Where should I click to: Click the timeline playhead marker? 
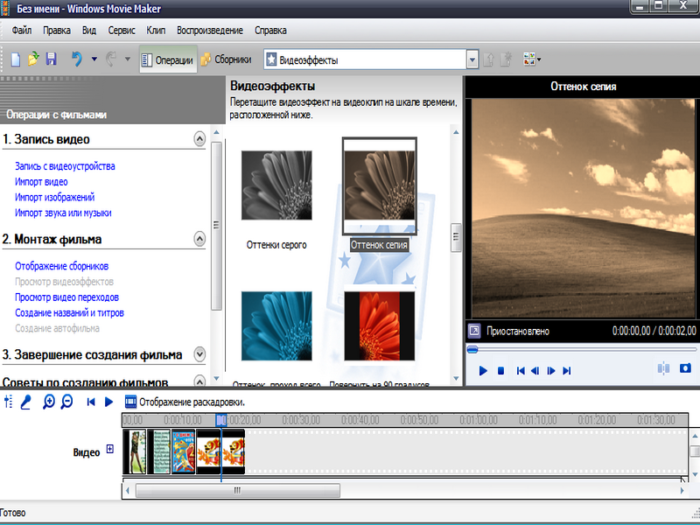click(221, 420)
